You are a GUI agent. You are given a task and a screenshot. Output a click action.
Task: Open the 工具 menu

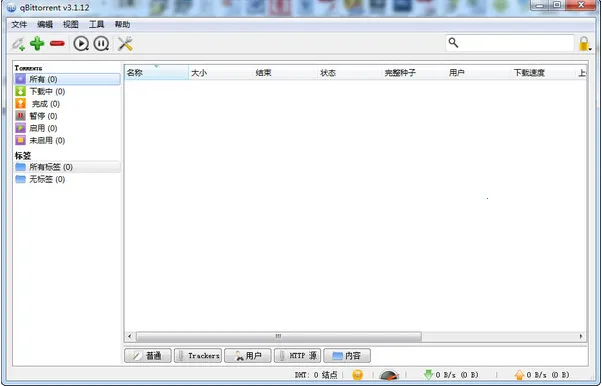[96, 25]
